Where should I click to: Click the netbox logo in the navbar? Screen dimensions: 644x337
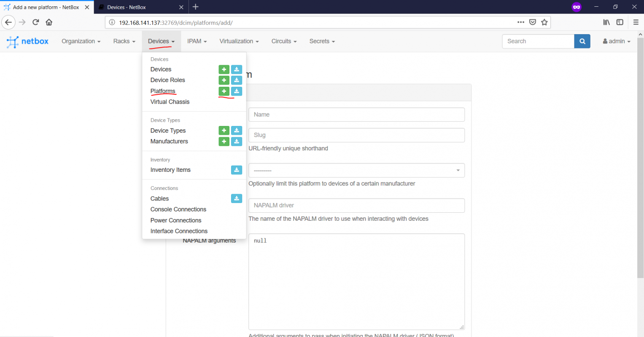(x=27, y=41)
